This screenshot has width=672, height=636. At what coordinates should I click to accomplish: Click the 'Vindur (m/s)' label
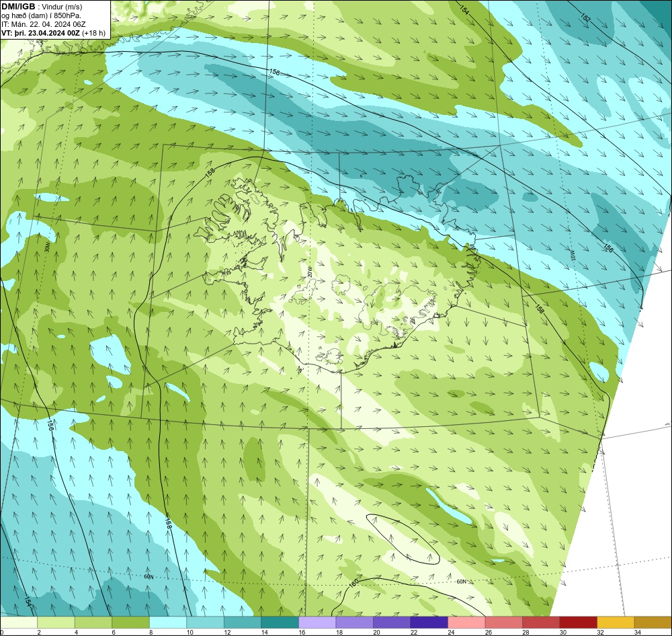[x=62, y=7]
